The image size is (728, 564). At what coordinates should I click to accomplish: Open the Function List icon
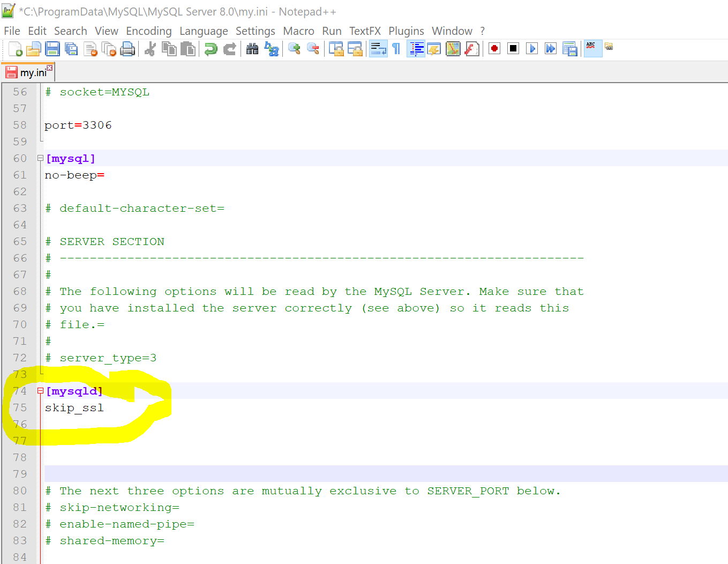point(472,49)
